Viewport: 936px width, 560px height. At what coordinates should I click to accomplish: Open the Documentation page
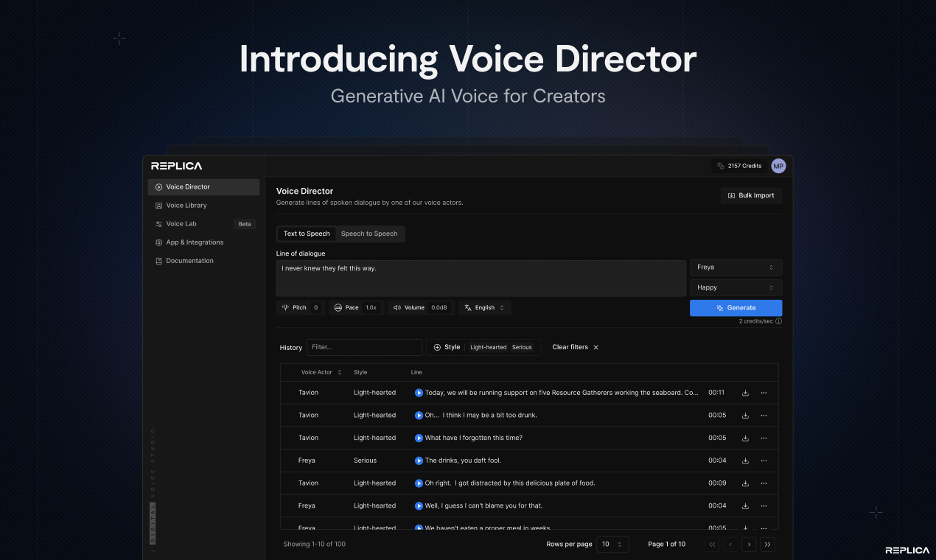coord(158,260)
